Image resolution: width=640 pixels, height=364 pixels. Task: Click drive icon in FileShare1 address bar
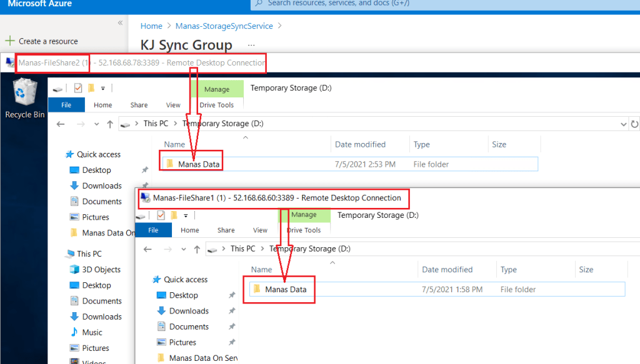(x=212, y=249)
